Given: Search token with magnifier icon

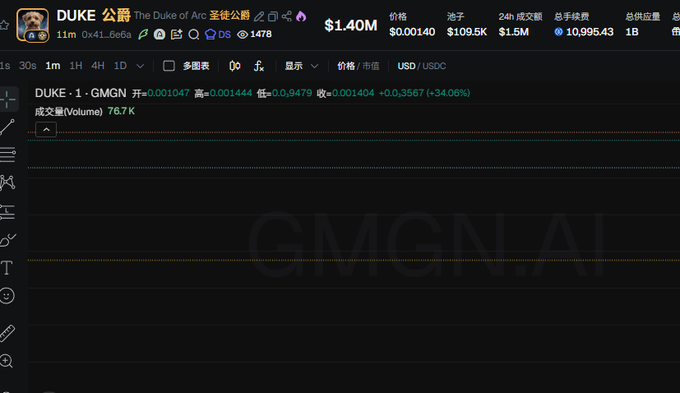Looking at the screenshot, I should [x=194, y=34].
